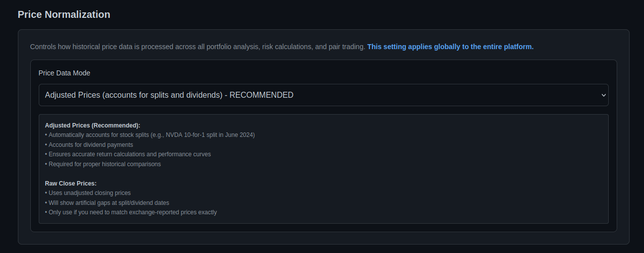Click the "Raw Close Prices:" heading

tap(71, 184)
